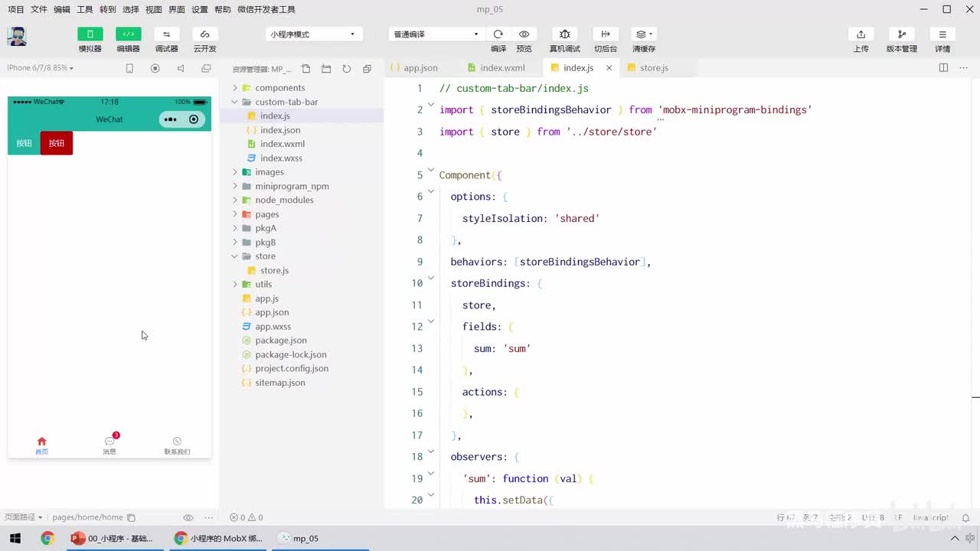Click the simulator capsule close circle
980x551 pixels.
tap(194, 119)
